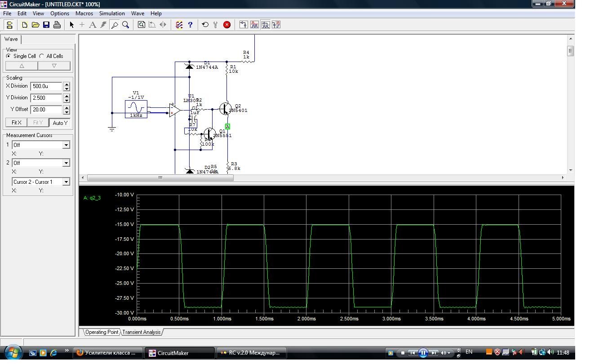599x364 pixels.
Task: Open the View menu
Action: click(x=38, y=13)
